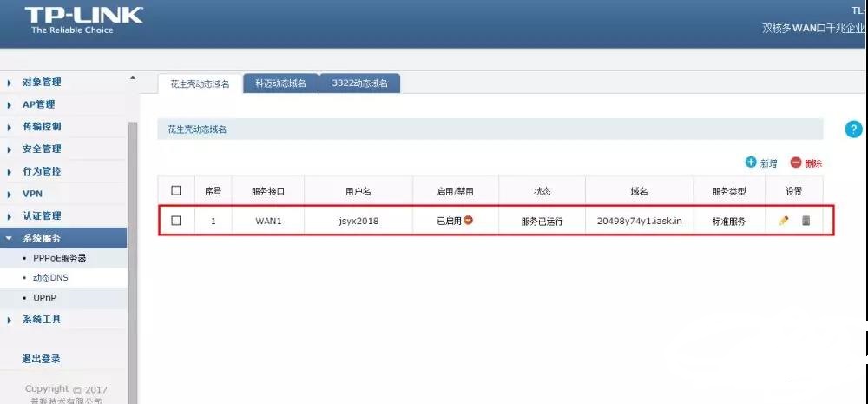Click the 域名 column header

[x=639, y=191]
